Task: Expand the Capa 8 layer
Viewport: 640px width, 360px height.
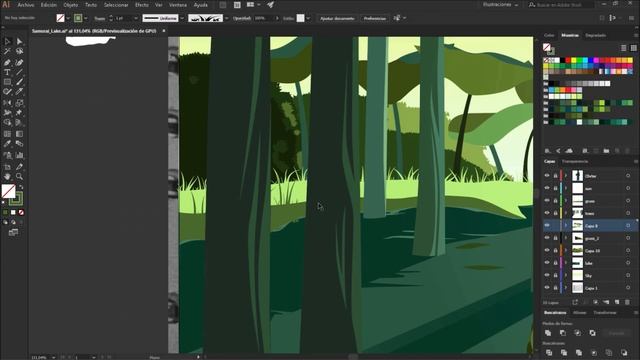Action: tap(566, 225)
